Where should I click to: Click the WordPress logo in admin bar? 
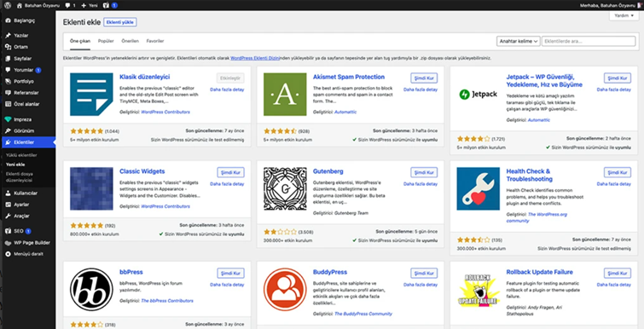pos(8,5)
